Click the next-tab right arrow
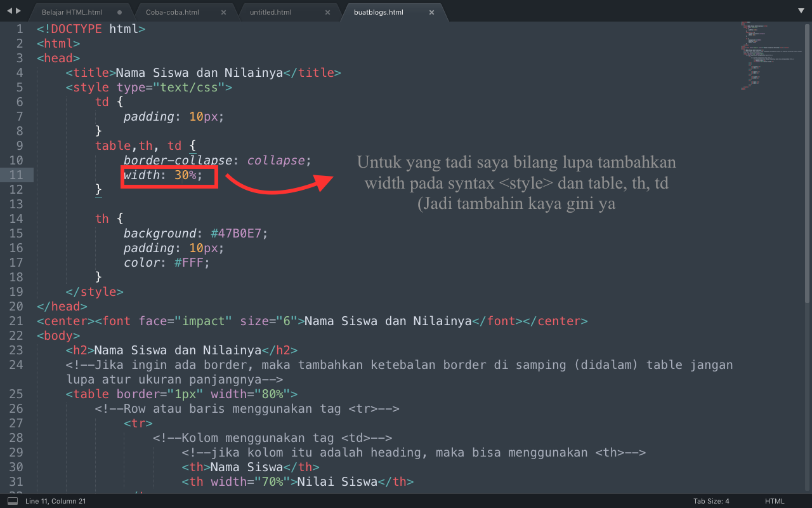Image resolution: width=812 pixels, height=508 pixels. 18,11
